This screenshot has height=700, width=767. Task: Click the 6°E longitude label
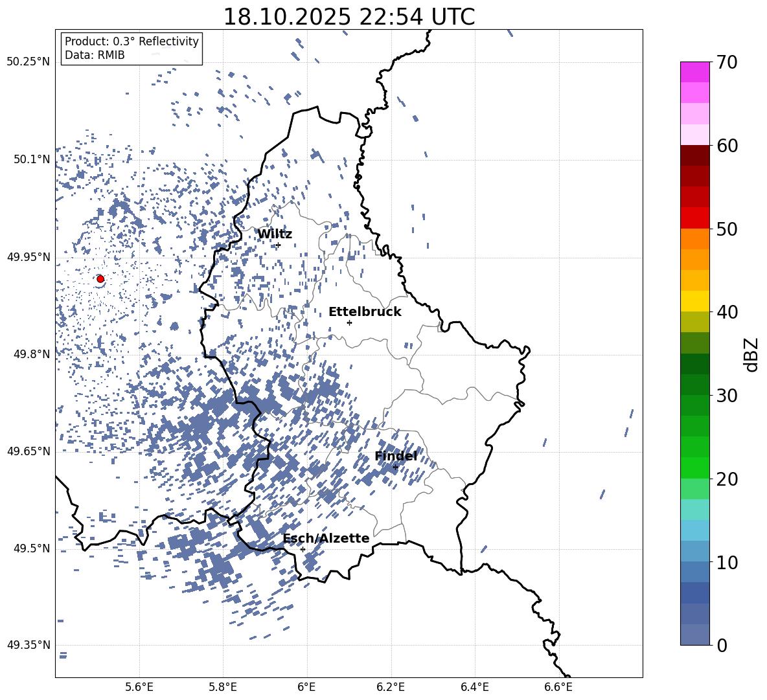(x=306, y=687)
